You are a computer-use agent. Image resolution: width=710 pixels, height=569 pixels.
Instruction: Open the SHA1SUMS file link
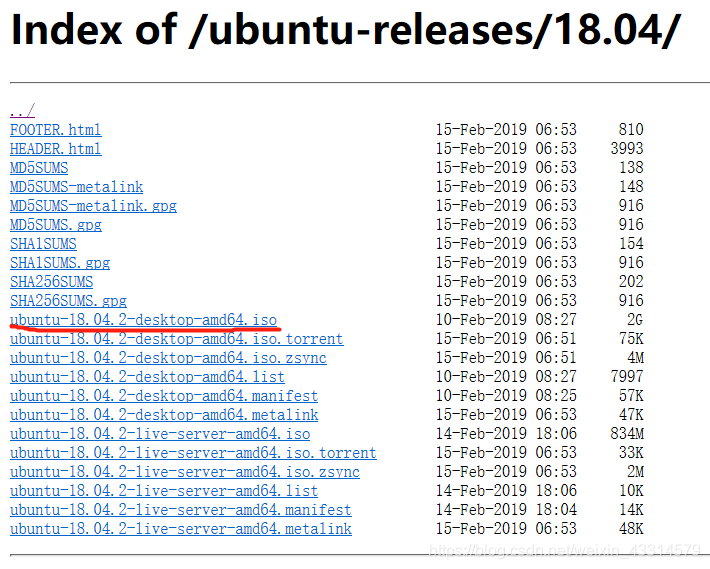coord(43,244)
